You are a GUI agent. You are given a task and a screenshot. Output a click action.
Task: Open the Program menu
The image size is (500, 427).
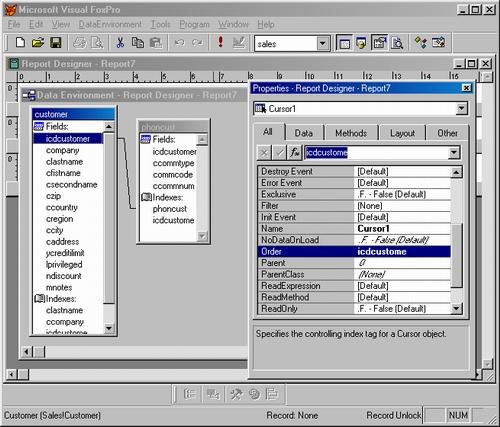(194, 24)
